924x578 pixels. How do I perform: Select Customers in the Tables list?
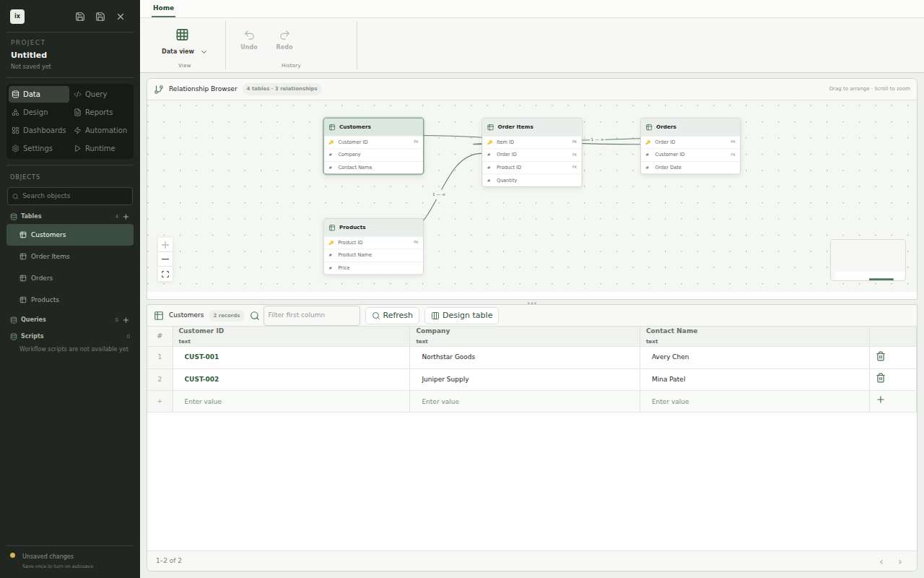(x=70, y=235)
